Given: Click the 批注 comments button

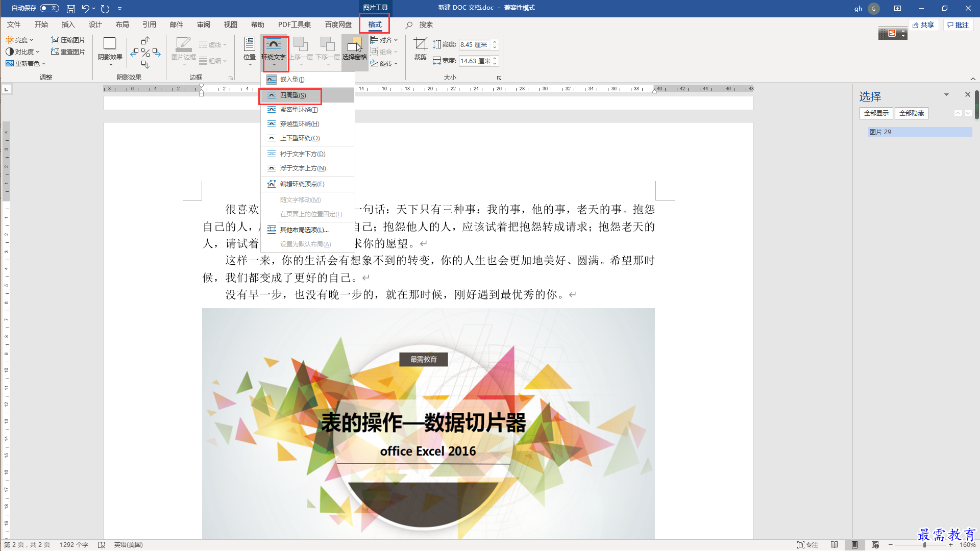Looking at the screenshot, I should point(958,25).
